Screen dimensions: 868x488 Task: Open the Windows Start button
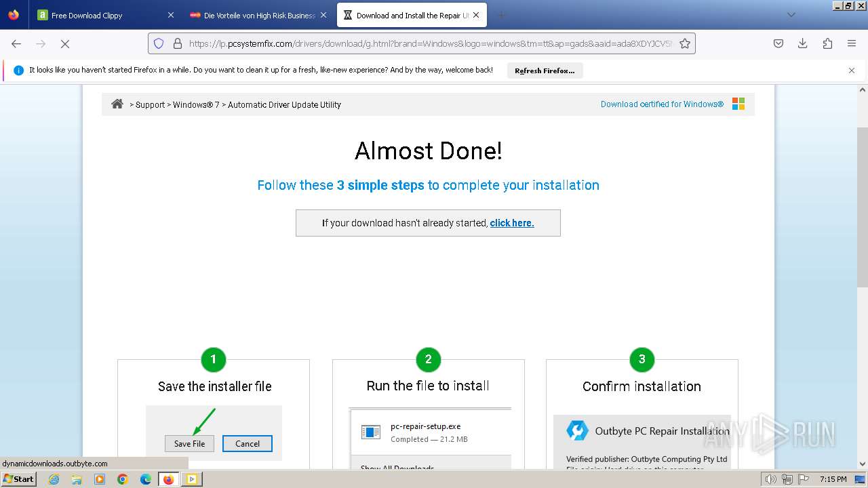(19, 479)
